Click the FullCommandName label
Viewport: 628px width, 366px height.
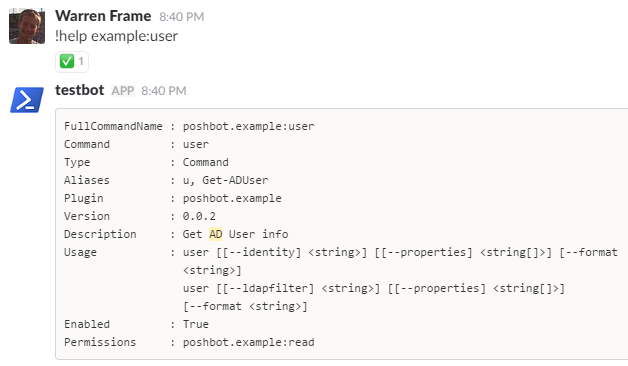click(113, 126)
